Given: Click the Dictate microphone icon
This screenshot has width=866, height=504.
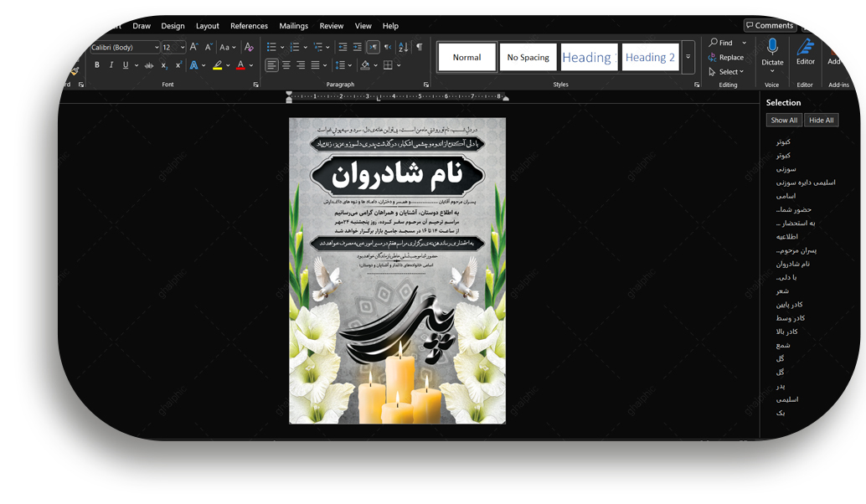Looking at the screenshot, I should [x=772, y=47].
